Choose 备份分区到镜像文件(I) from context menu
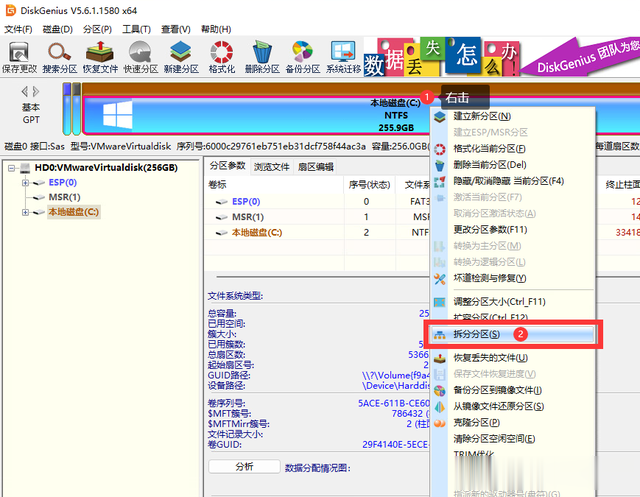 tap(513, 390)
